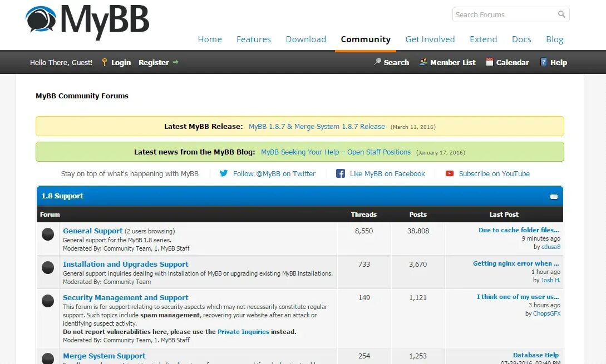Open MyBB Seeking Your Help blog link

pyautogui.click(x=336, y=152)
